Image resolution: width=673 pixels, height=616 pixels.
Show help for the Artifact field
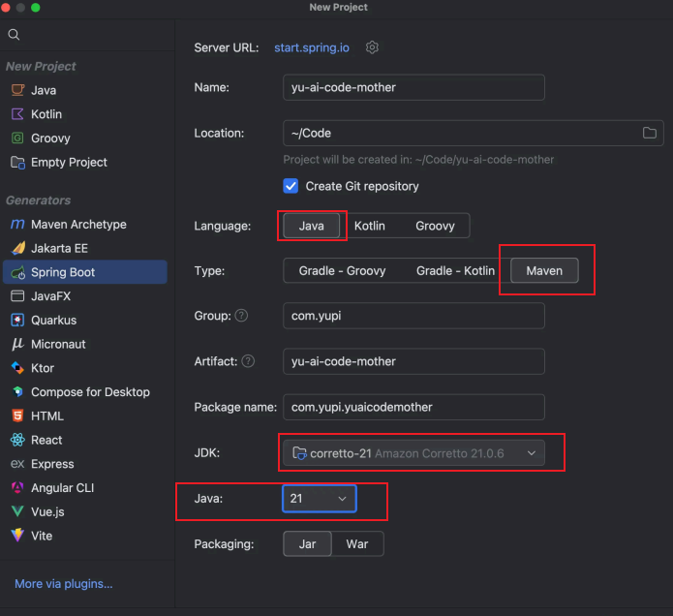click(248, 361)
